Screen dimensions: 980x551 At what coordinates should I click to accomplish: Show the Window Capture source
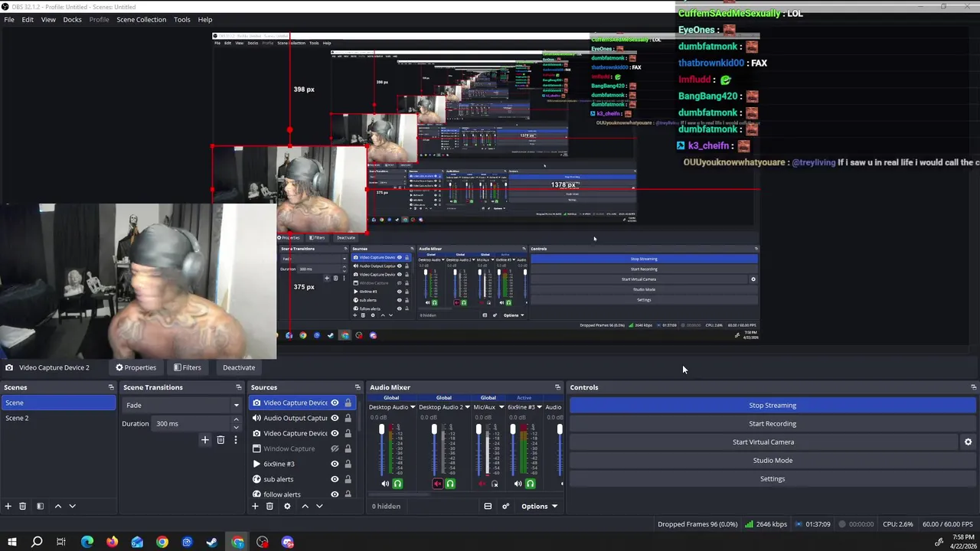tap(335, 448)
